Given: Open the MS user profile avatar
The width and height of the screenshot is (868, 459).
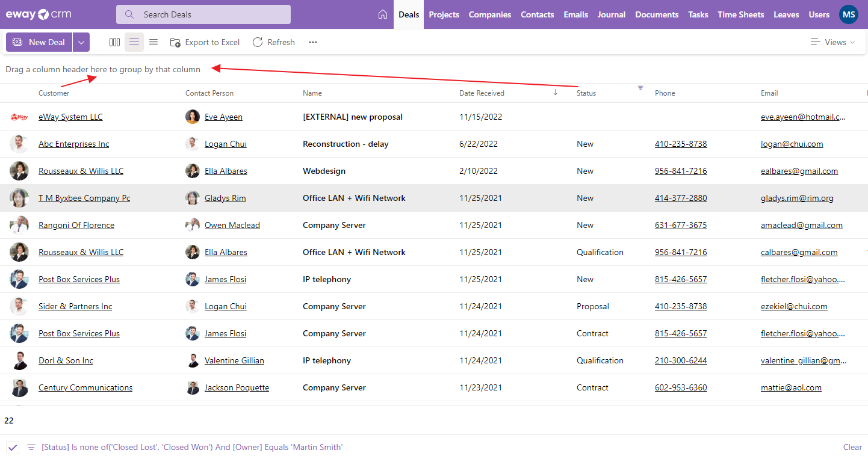Looking at the screenshot, I should pyautogui.click(x=849, y=14).
